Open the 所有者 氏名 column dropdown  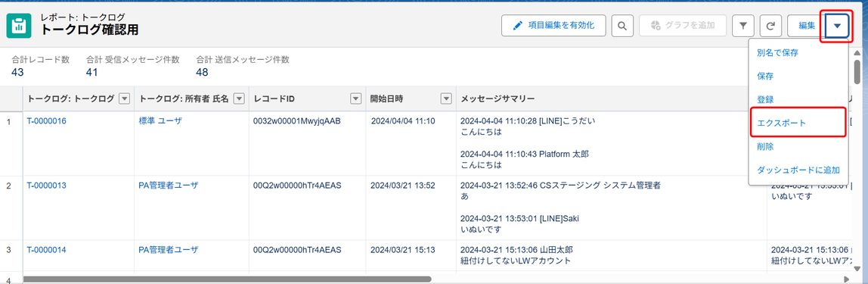239,98
